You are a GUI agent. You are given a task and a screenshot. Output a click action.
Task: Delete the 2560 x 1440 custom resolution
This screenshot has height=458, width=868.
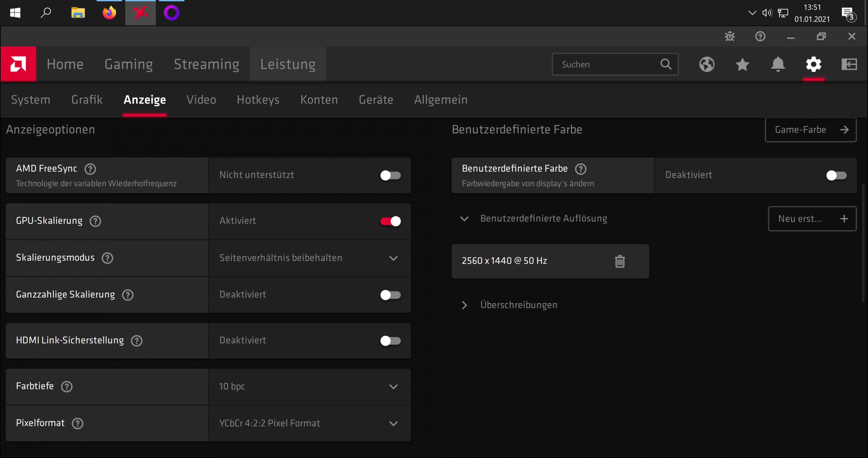coord(620,261)
